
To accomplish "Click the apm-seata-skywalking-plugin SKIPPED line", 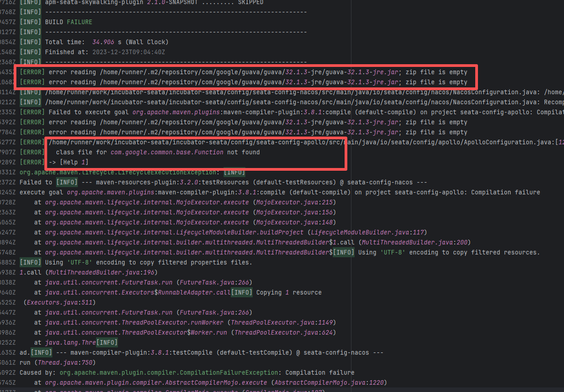I will [x=154, y=2].
